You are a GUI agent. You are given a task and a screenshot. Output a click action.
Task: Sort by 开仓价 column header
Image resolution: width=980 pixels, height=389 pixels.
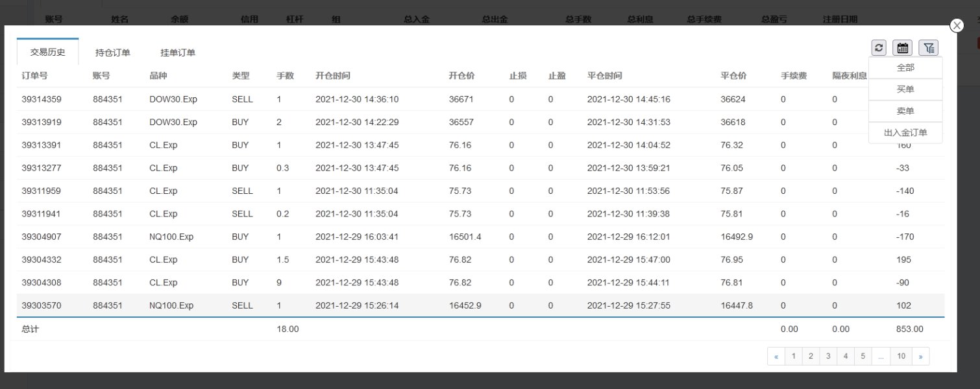(x=462, y=76)
